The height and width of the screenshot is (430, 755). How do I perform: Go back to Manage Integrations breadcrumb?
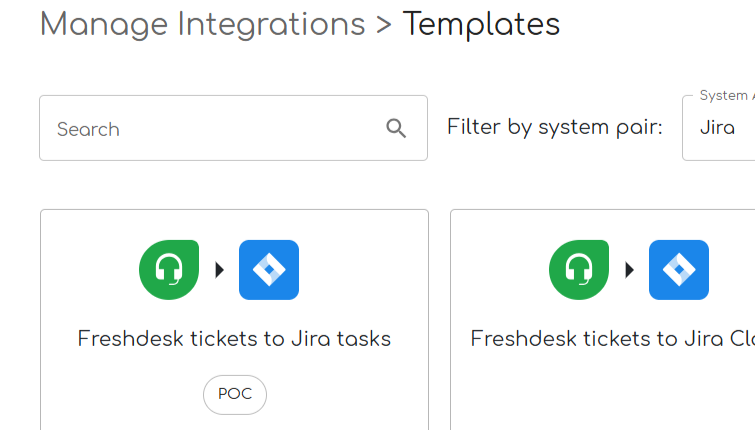pos(202,24)
